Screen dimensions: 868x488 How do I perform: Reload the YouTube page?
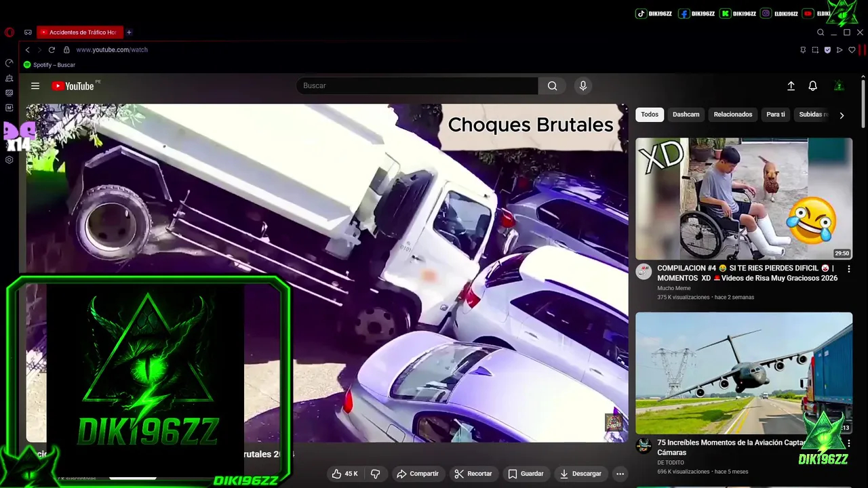point(52,49)
